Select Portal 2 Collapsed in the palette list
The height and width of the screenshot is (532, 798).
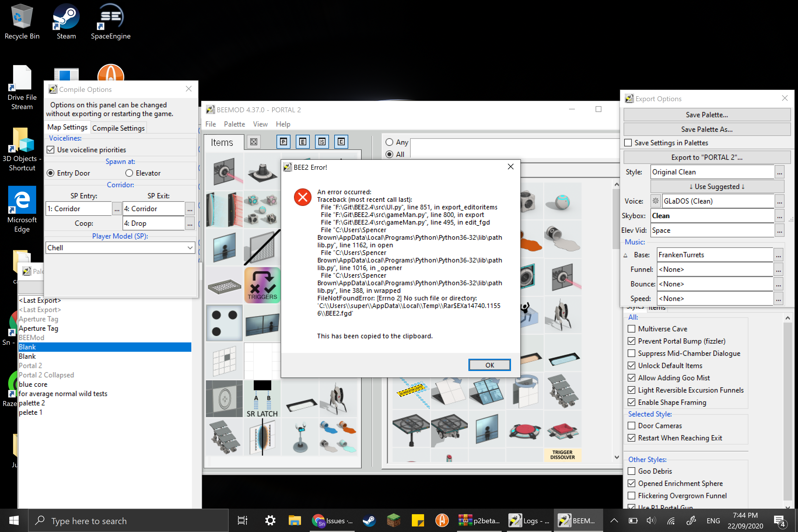point(46,375)
